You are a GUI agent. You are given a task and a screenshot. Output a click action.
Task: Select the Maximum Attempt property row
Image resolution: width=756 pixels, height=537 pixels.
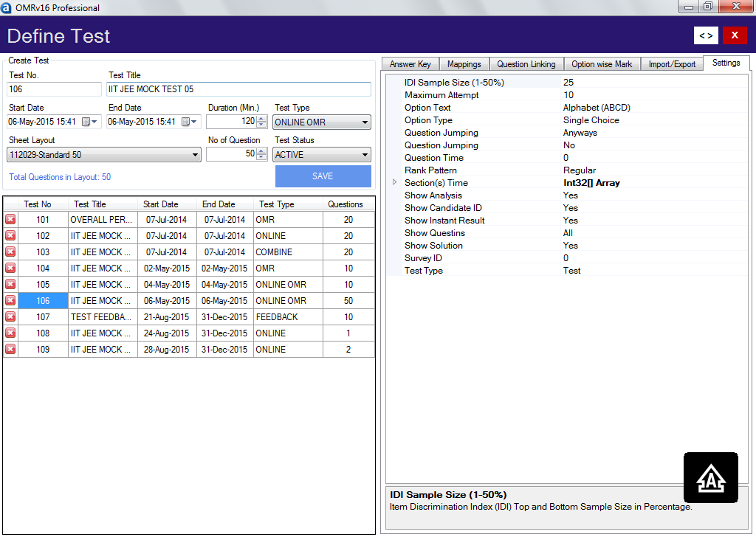574,95
